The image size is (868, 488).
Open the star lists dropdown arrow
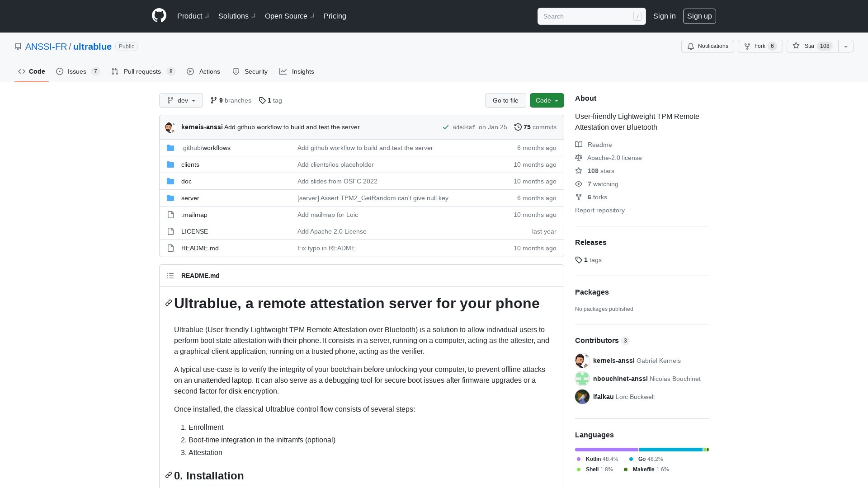pos(846,46)
